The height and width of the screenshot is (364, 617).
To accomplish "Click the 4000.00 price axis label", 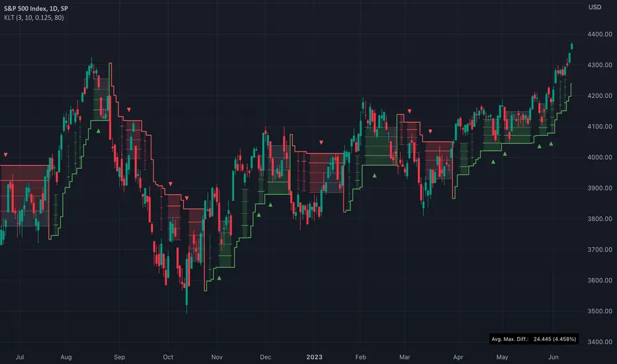I will coord(600,157).
